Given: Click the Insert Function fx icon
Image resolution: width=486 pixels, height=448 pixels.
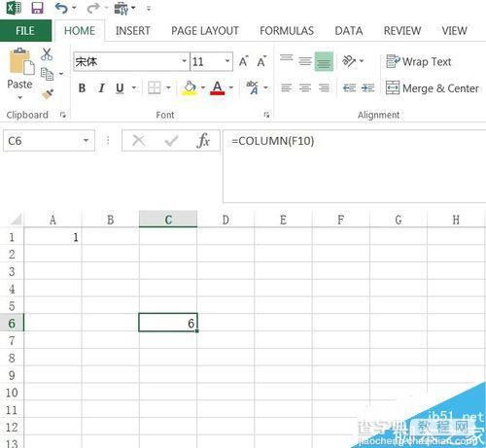Looking at the screenshot, I should (x=203, y=141).
